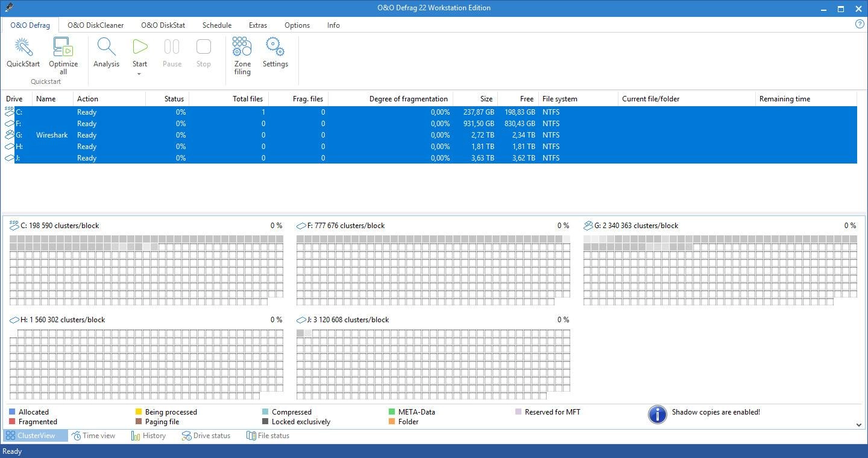This screenshot has width=868, height=458.
Task: Click the J: drive cluster map grid
Action: (x=433, y=364)
